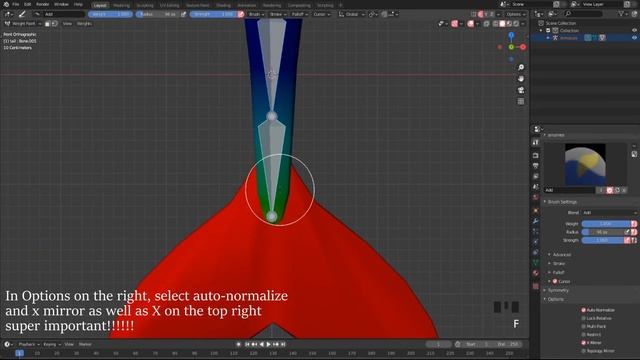This screenshot has width=640, height=360.
Task: Click the red X axis gizmo
Action: pos(523,47)
